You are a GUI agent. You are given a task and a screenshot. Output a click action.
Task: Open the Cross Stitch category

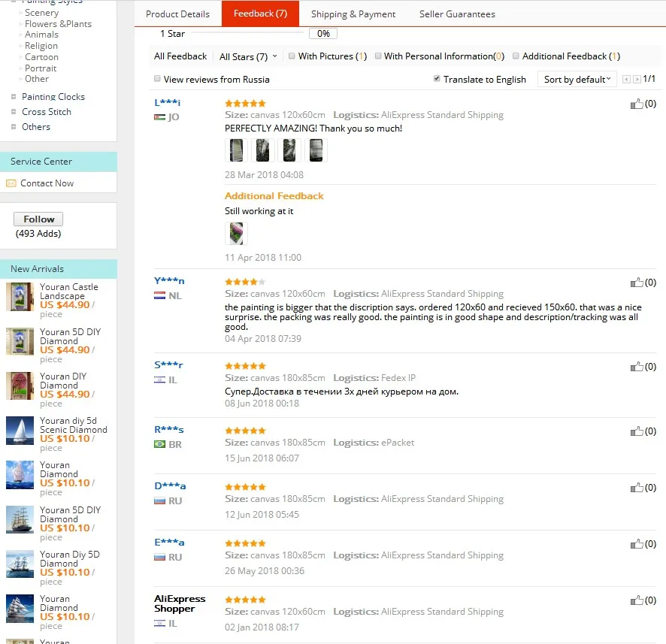click(47, 112)
